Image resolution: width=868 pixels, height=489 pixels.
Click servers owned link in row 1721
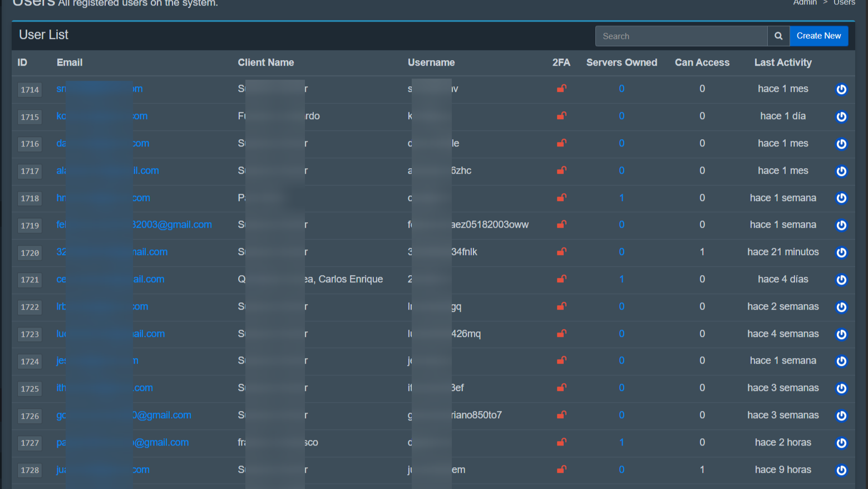(622, 279)
